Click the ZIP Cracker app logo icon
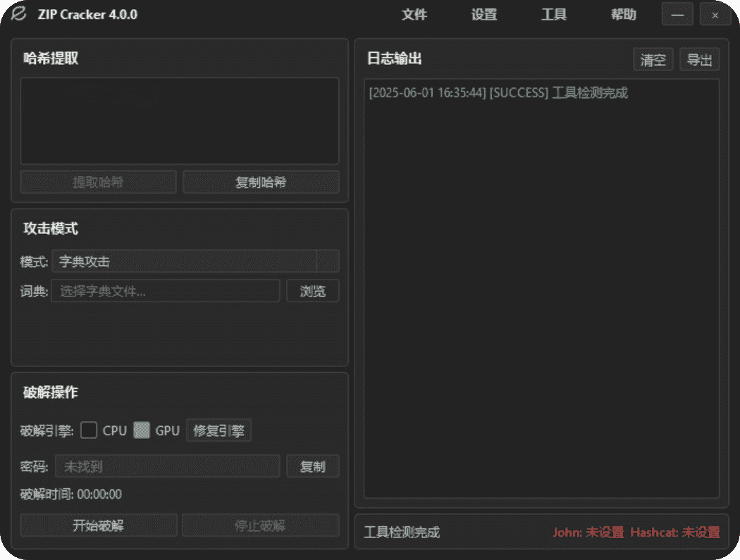The width and height of the screenshot is (740, 560). (19, 14)
